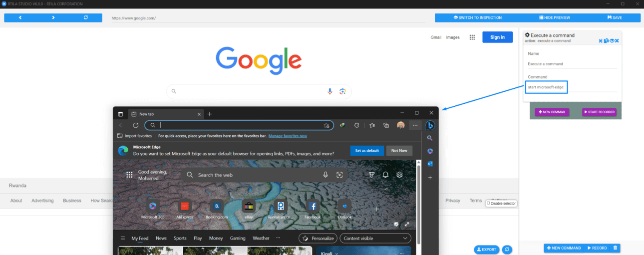Open Edge Collections
Viewport: 644px width, 255px height.
point(386,125)
